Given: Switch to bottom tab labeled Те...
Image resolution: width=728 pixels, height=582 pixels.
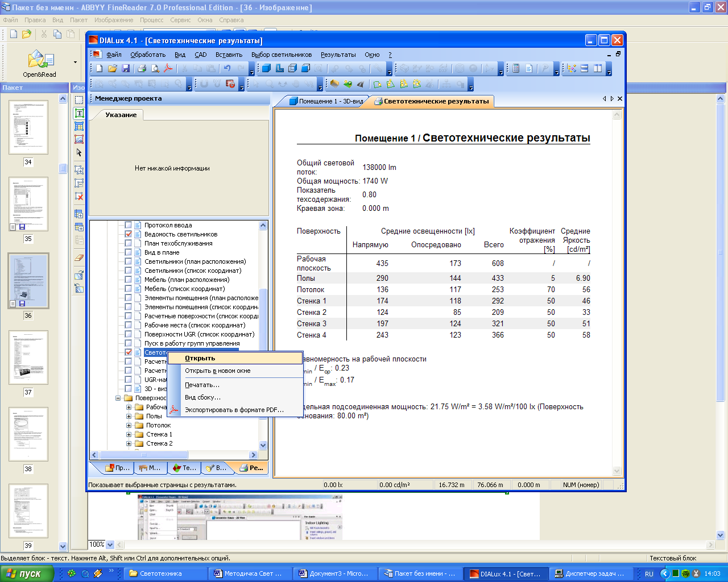Looking at the screenshot, I should tap(185, 468).
